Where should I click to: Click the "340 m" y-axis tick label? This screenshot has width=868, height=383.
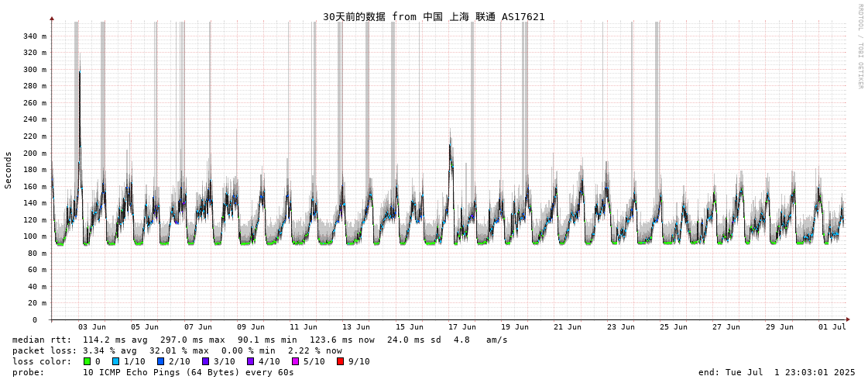(35, 36)
